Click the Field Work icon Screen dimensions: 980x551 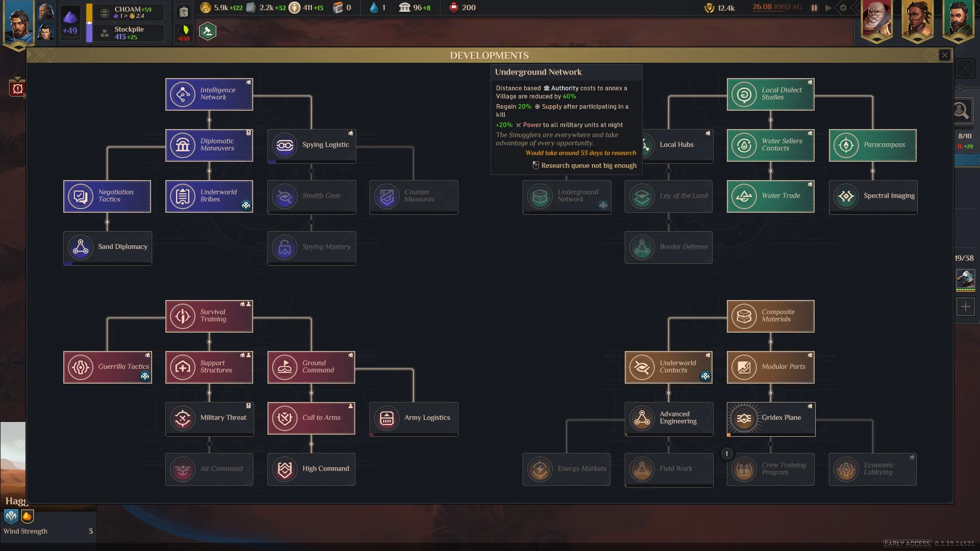[x=642, y=469]
